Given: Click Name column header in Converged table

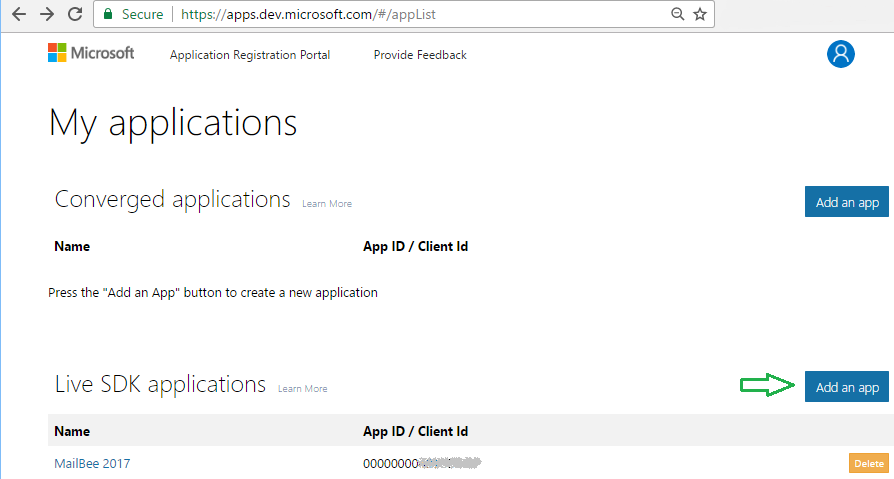Looking at the screenshot, I should [x=72, y=246].
